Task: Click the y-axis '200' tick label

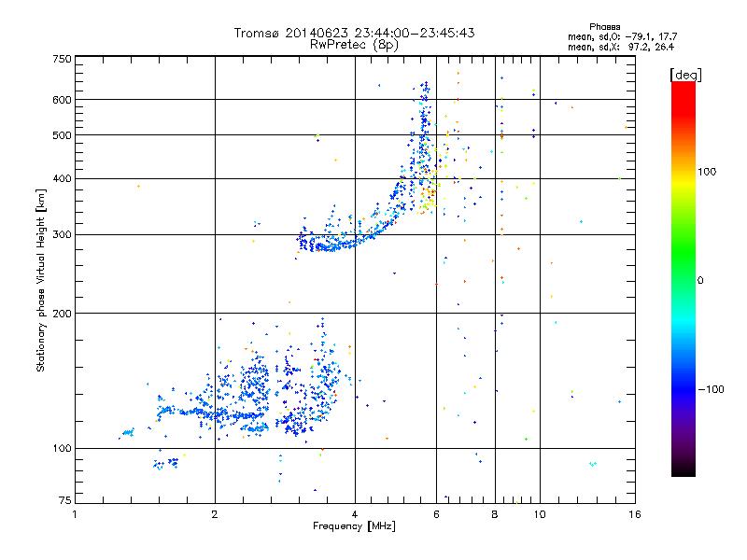Action: [62, 314]
